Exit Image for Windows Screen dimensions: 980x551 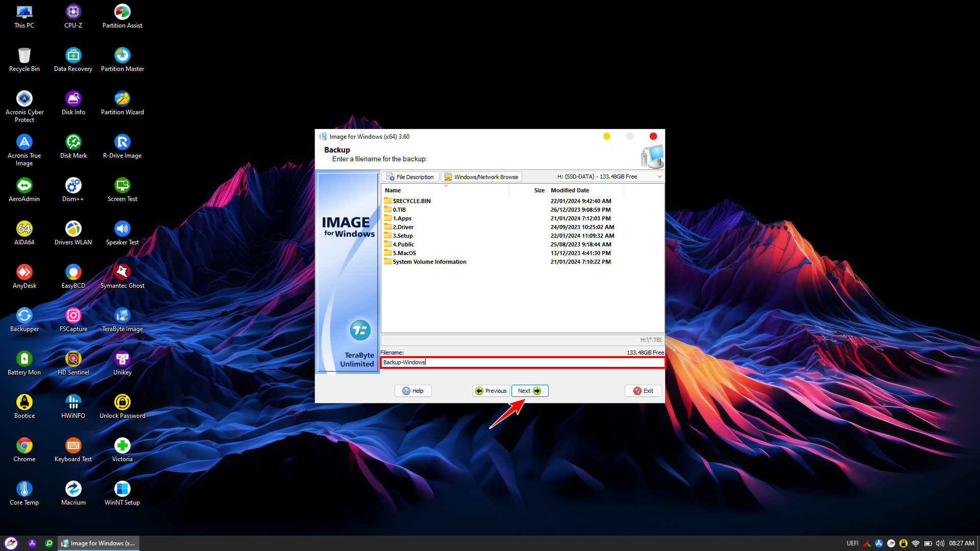point(643,390)
